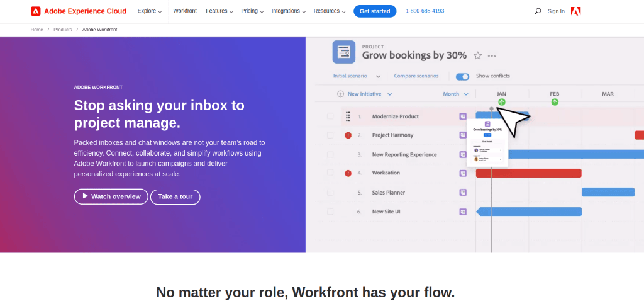Click the red alert icon for Workcation
Viewport: 644px width, 306px height.
(348, 173)
